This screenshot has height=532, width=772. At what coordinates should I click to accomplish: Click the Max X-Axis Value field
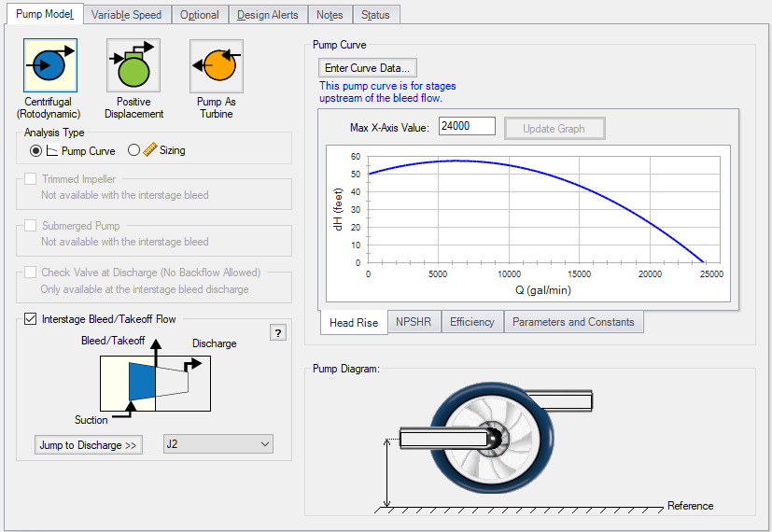click(467, 126)
